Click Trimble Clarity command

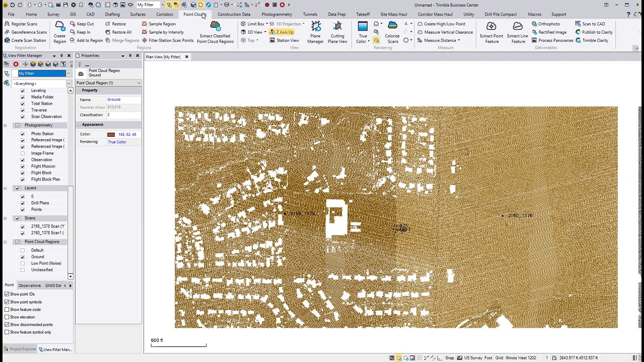pyautogui.click(x=592, y=40)
